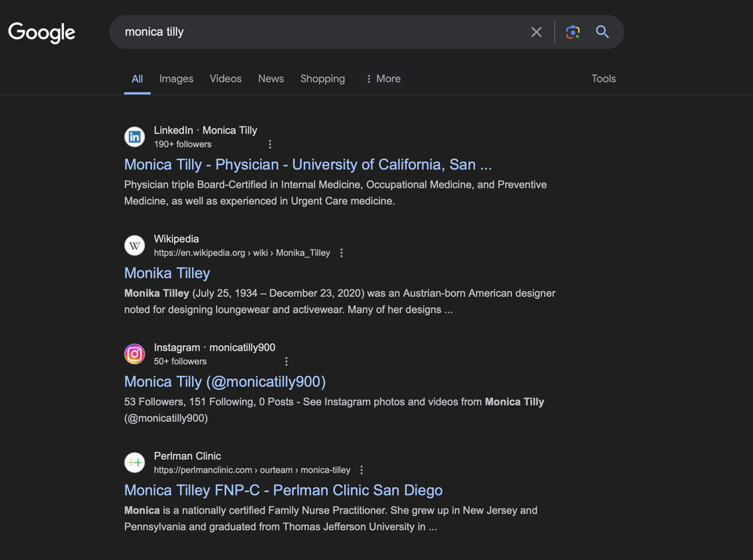Open Monica Tilly Physician LinkedIn link
Image resolution: width=753 pixels, height=560 pixels.
308,164
